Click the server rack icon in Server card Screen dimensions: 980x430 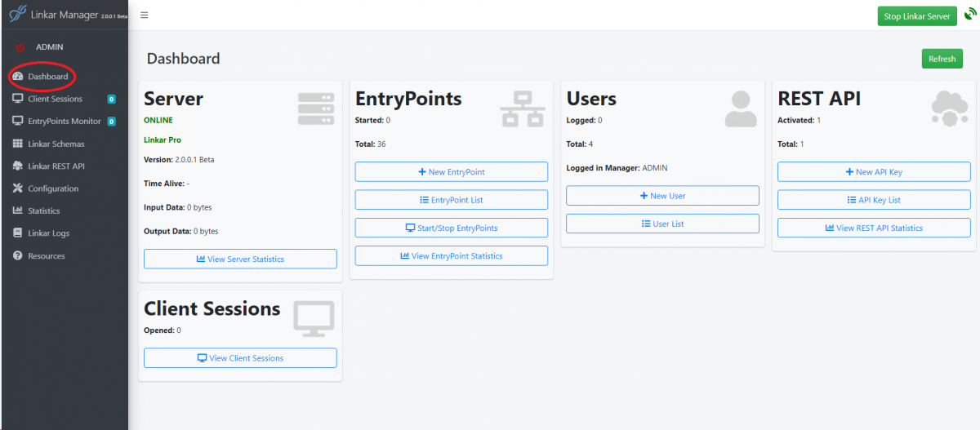[316, 109]
